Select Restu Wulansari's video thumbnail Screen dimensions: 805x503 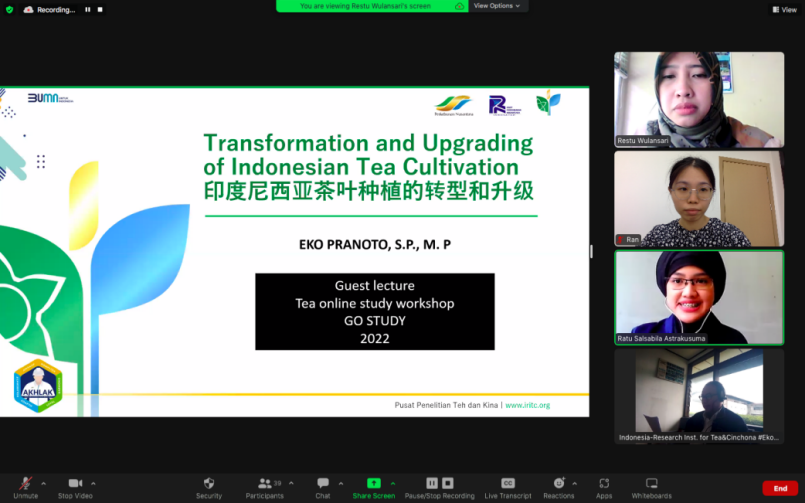698,99
